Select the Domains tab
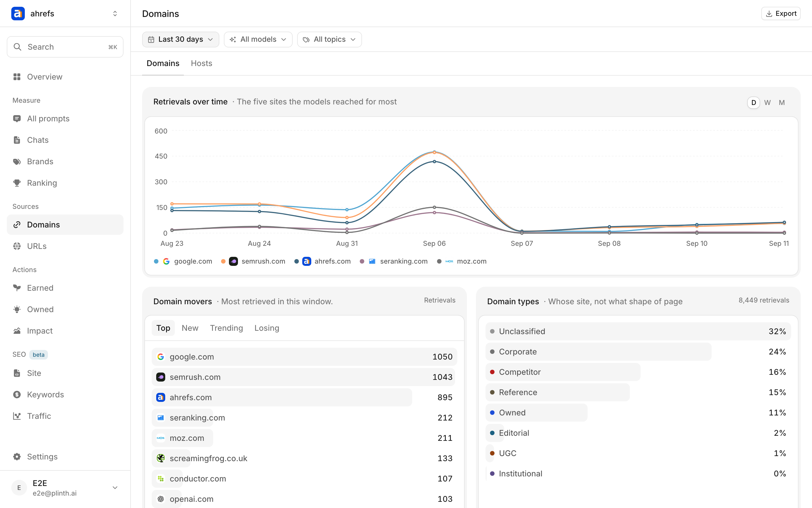812x508 pixels. coord(163,63)
